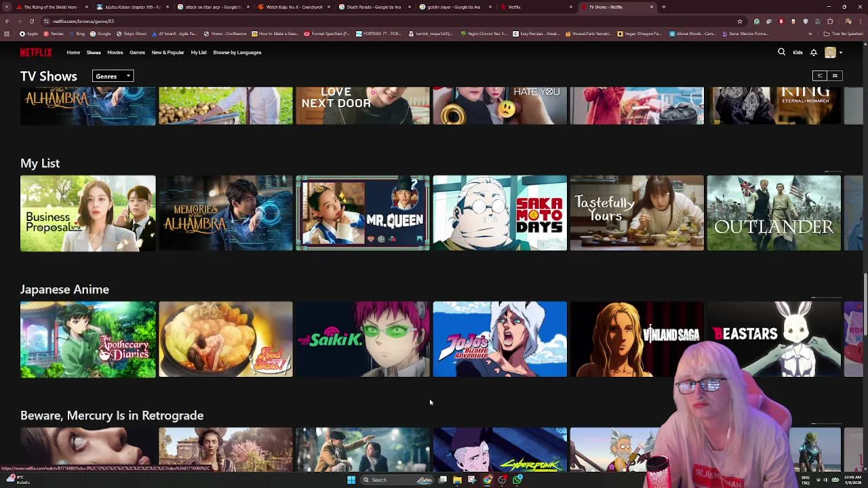Open the Japanese Anime row heading

64,289
